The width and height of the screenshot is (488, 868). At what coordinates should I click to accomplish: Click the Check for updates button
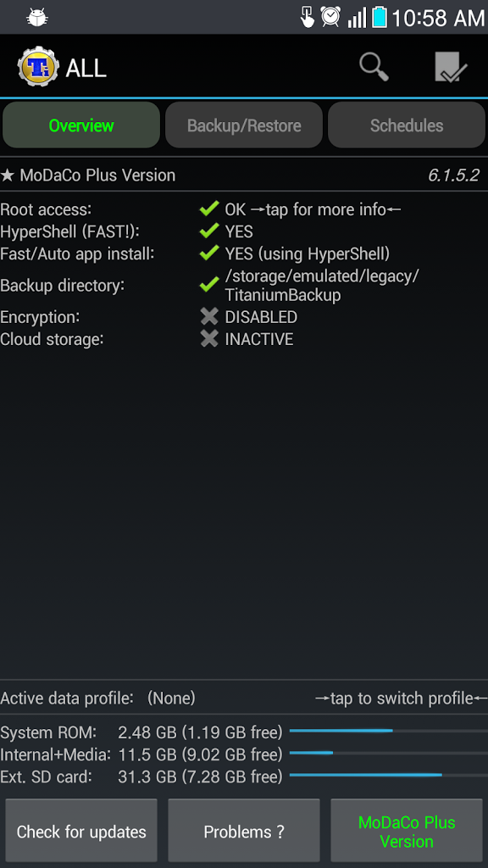point(81,832)
